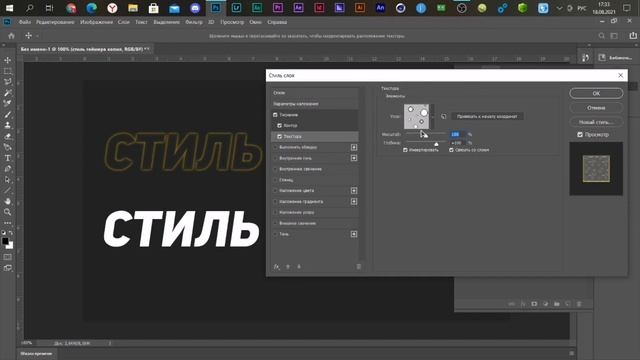The width and height of the screenshot is (640, 360).
Task: Select the Type (T) tool
Action: point(7,158)
